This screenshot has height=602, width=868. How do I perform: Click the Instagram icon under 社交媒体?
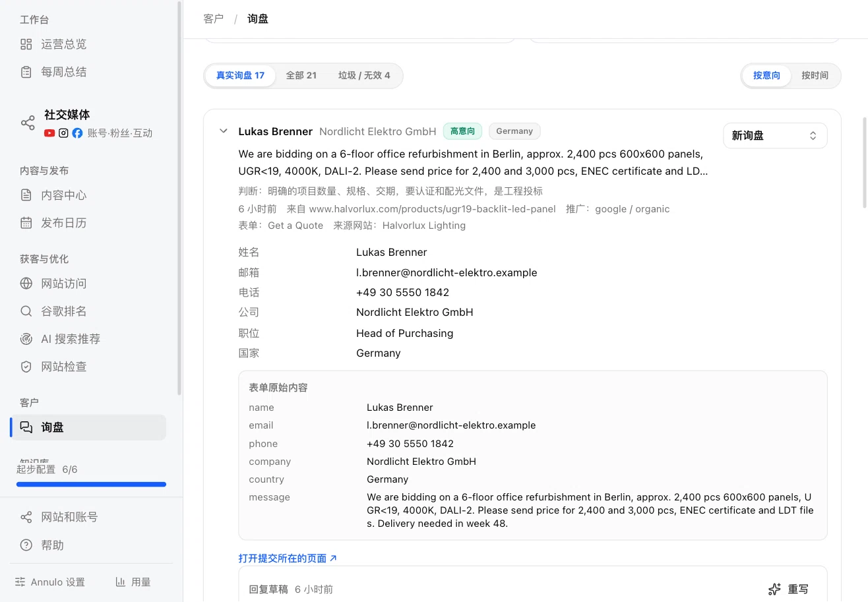pyautogui.click(x=63, y=133)
